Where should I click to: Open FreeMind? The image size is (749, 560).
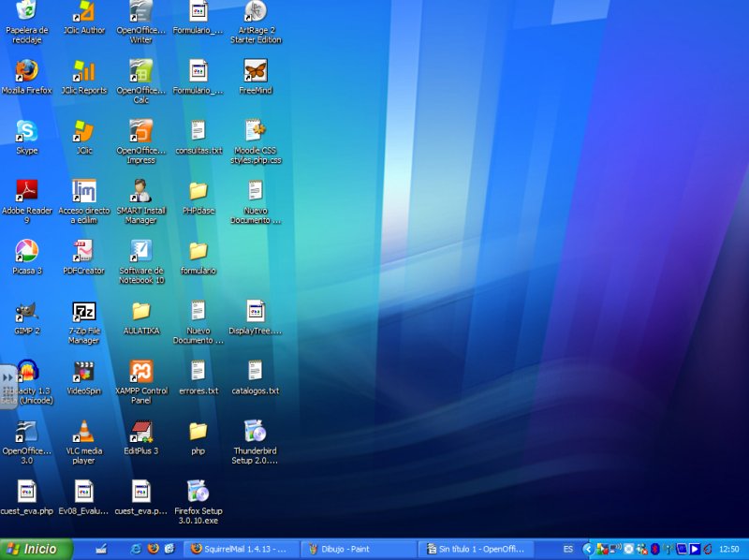click(x=256, y=70)
